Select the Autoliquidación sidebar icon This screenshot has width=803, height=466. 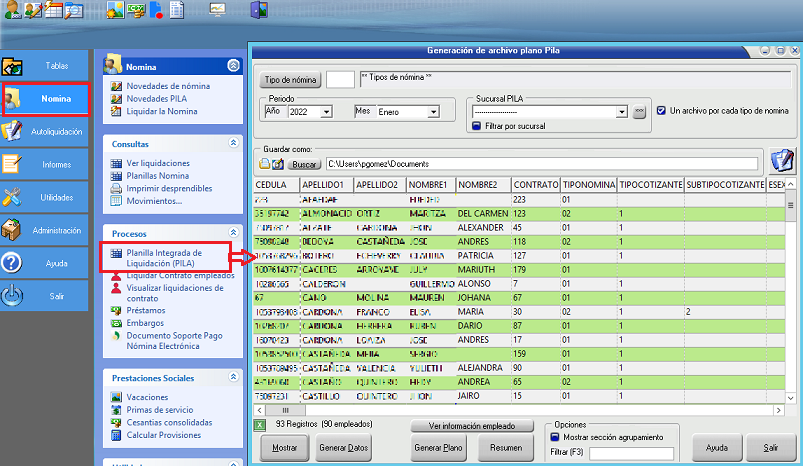pos(13,131)
